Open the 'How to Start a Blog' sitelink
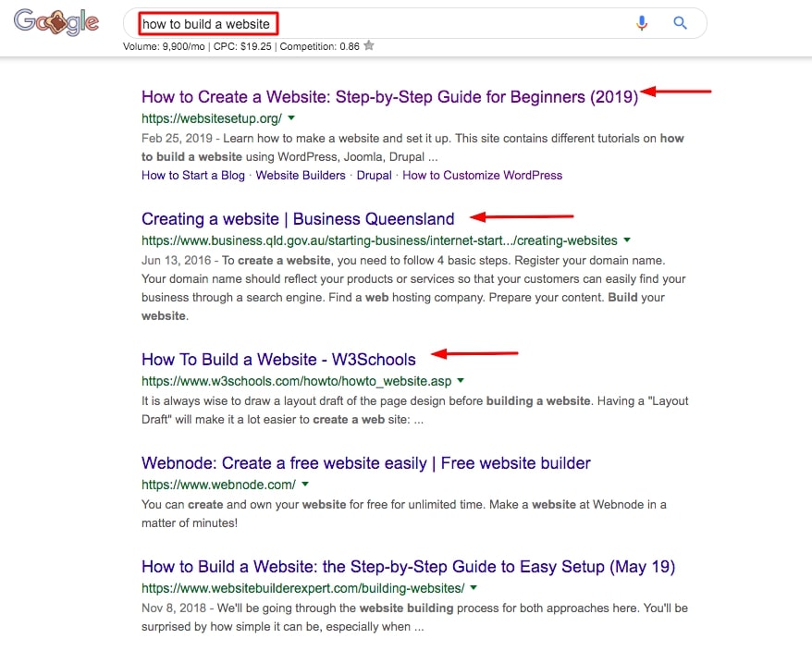Screen dimensions: 812x651 pos(192,175)
